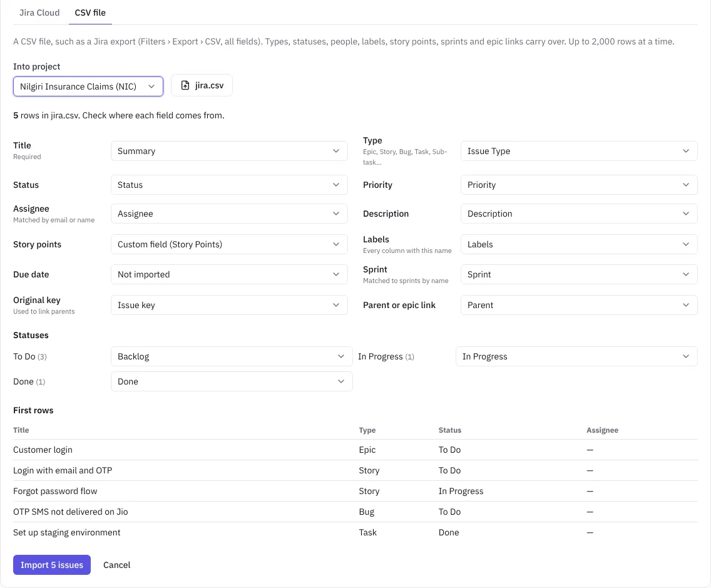Open the Title field mapping dropdown
The height and width of the screenshot is (588, 711).
[229, 151]
